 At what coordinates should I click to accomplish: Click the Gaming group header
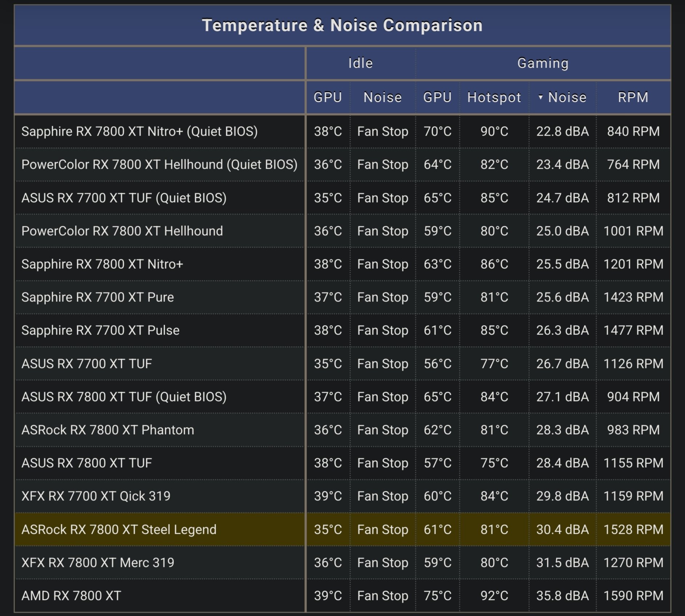[x=543, y=63]
